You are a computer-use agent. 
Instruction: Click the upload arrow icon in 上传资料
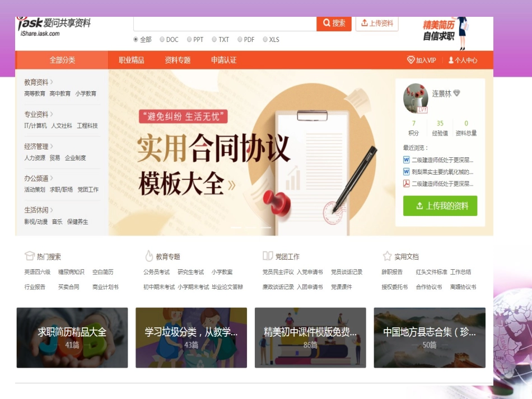365,23
